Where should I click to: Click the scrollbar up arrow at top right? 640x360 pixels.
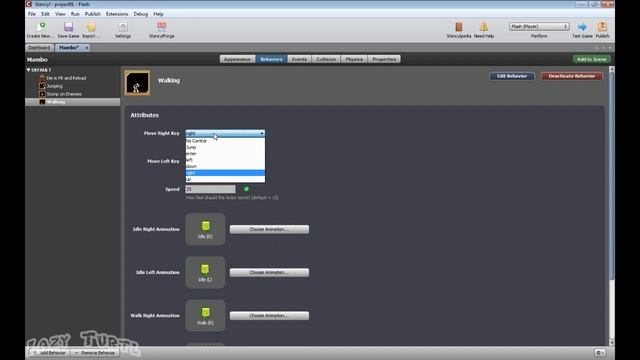pos(611,70)
